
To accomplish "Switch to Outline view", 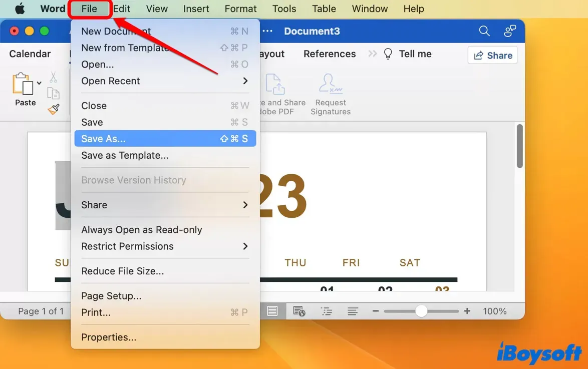I will click(326, 311).
